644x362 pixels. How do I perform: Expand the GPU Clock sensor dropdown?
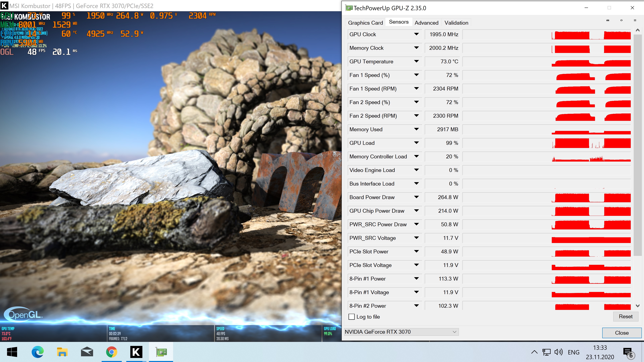pyautogui.click(x=416, y=34)
